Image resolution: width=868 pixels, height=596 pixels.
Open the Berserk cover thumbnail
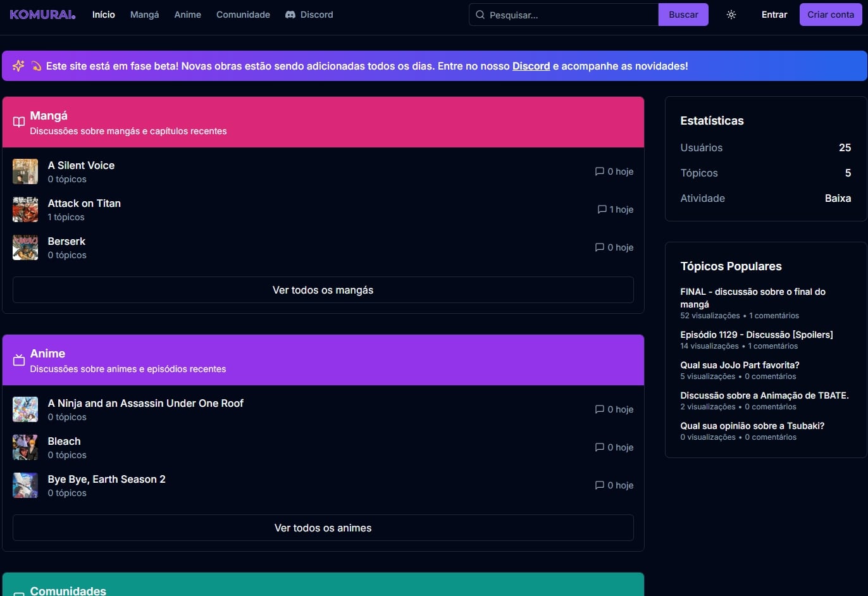pos(25,247)
